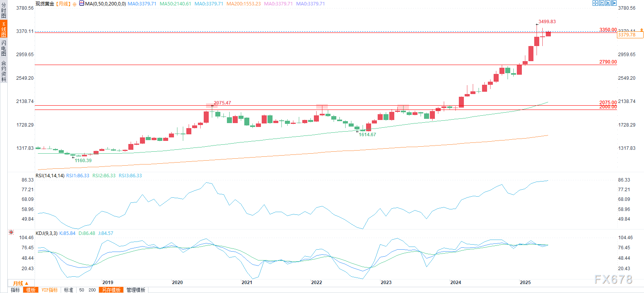Click the 另存模板 save template button

coord(111,290)
